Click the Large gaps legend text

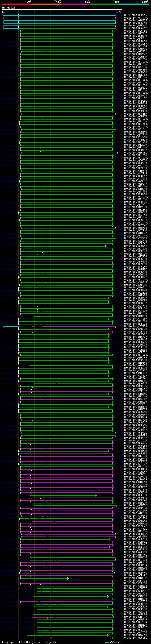[29, 642]
